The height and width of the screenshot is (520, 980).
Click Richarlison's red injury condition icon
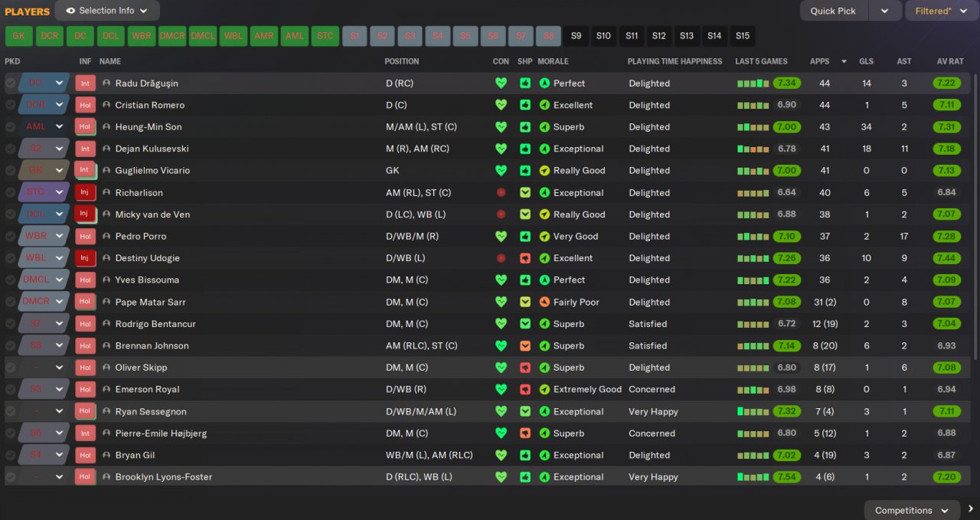501,192
